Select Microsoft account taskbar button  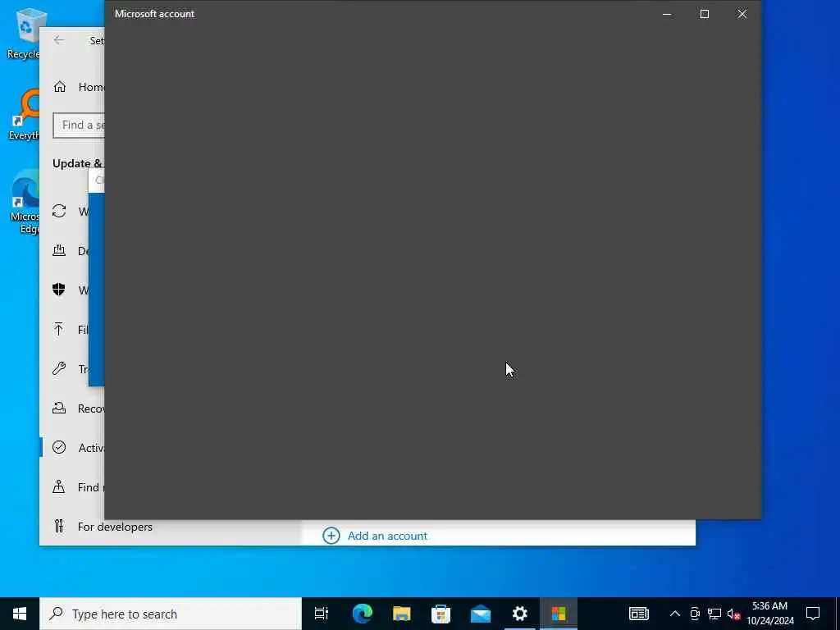click(559, 614)
